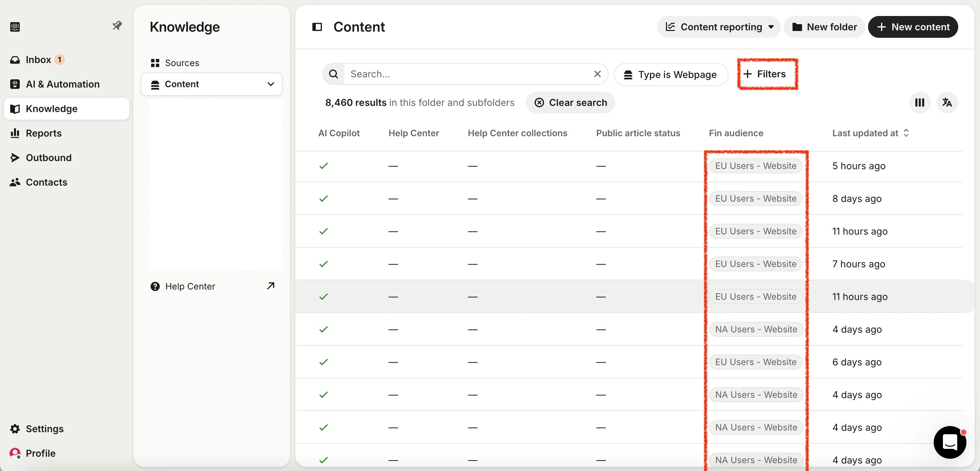The height and width of the screenshot is (471, 980).
Task: Select Knowledge in main navigation
Action: (x=67, y=109)
